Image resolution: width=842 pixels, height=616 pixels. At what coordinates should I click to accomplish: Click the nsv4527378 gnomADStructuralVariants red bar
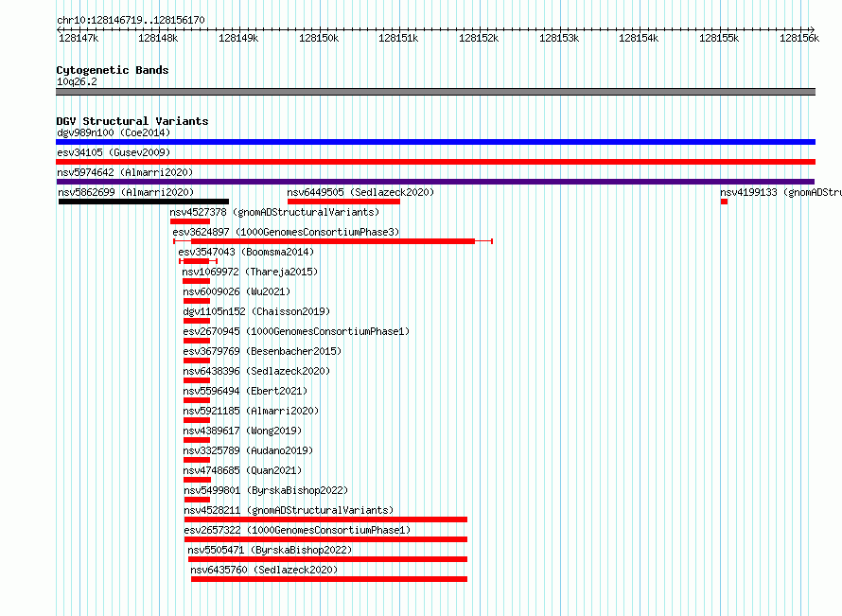[x=190, y=221]
